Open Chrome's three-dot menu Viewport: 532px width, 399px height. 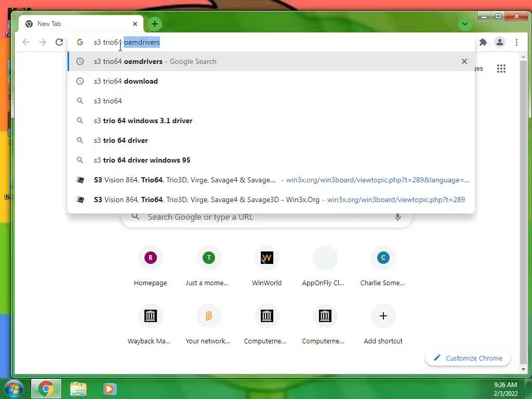pyautogui.click(x=516, y=42)
